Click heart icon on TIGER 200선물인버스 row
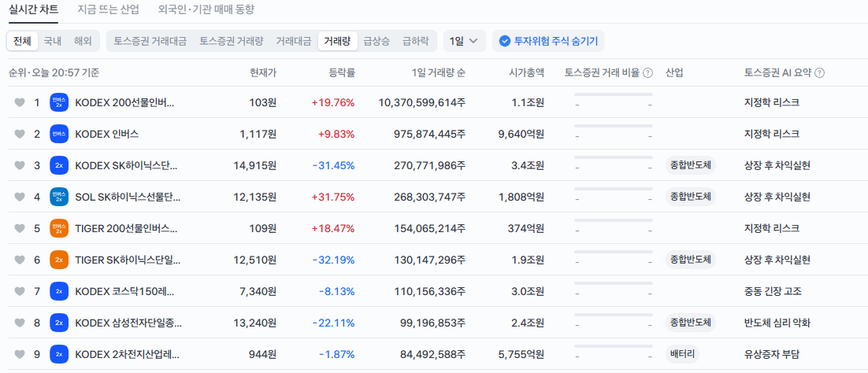 tap(20, 228)
